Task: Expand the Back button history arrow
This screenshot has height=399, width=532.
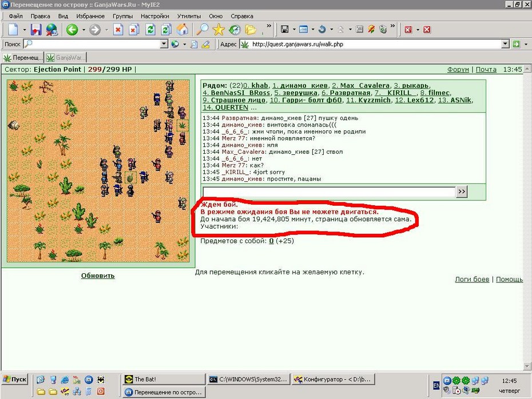Action: (x=84, y=30)
